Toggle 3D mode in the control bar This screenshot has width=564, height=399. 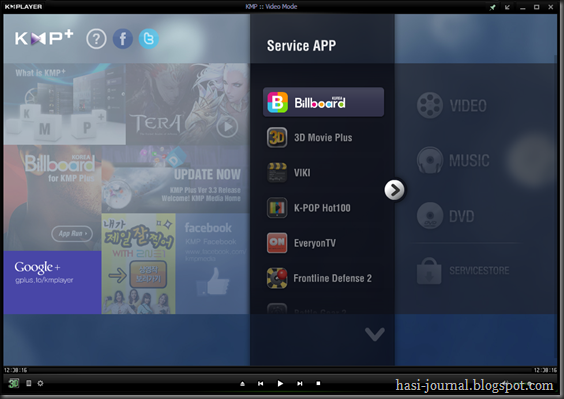(x=14, y=384)
